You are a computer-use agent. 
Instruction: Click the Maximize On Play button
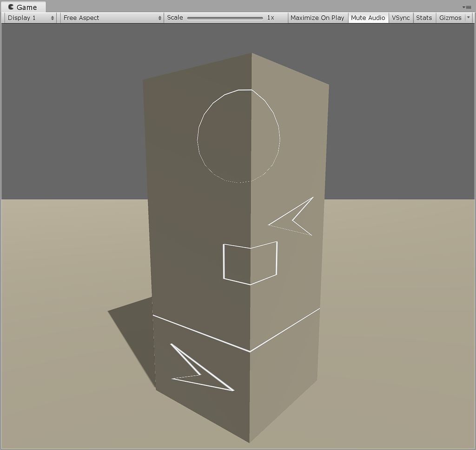317,18
